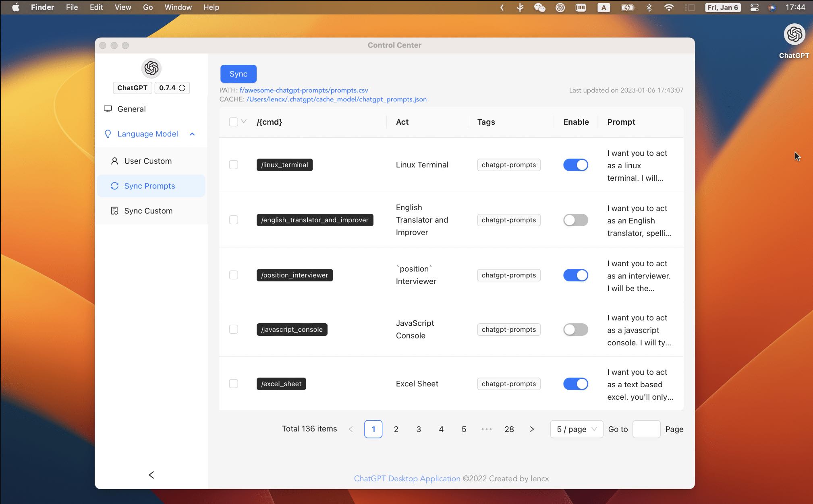
Task: Click the WeChat menu bar icon
Action: (x=539, y=7)
